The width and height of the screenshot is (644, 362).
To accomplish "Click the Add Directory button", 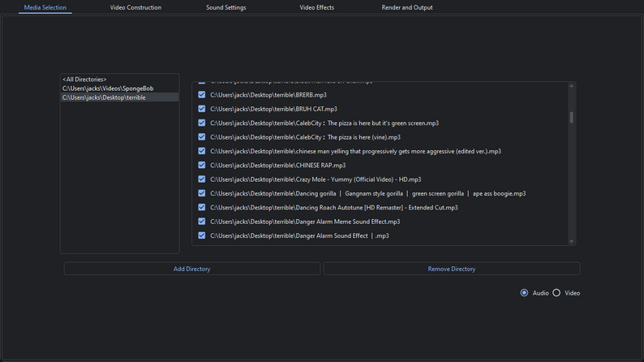I will [x=191, y=269].
